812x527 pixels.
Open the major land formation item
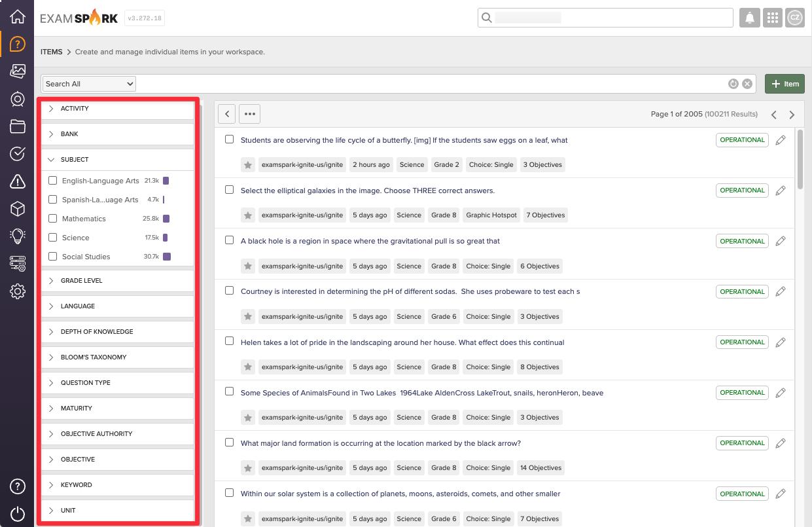tap(381, 444)
